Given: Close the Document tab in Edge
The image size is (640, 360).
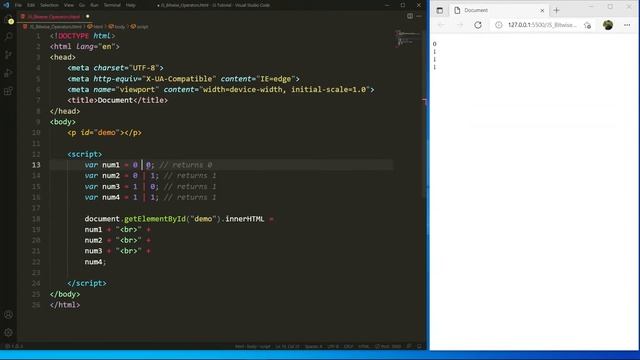Looking at the screenshot, I should (x=542, y=11).
